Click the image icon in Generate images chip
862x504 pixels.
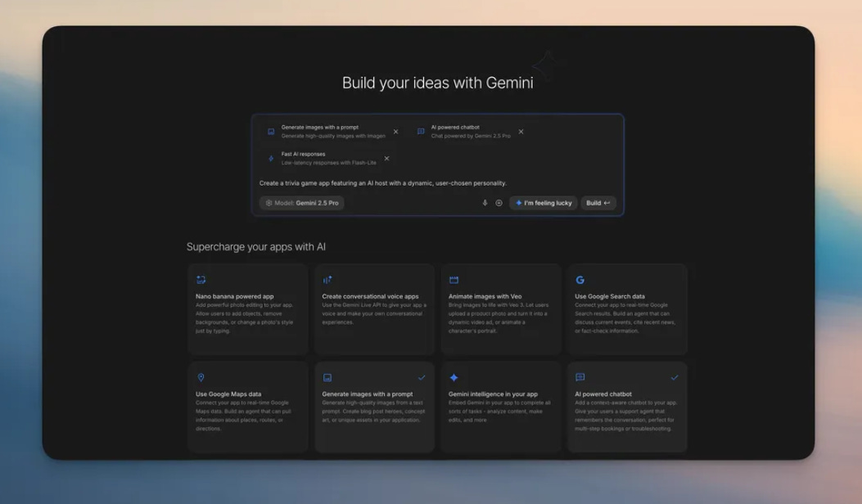coord(271,132)
